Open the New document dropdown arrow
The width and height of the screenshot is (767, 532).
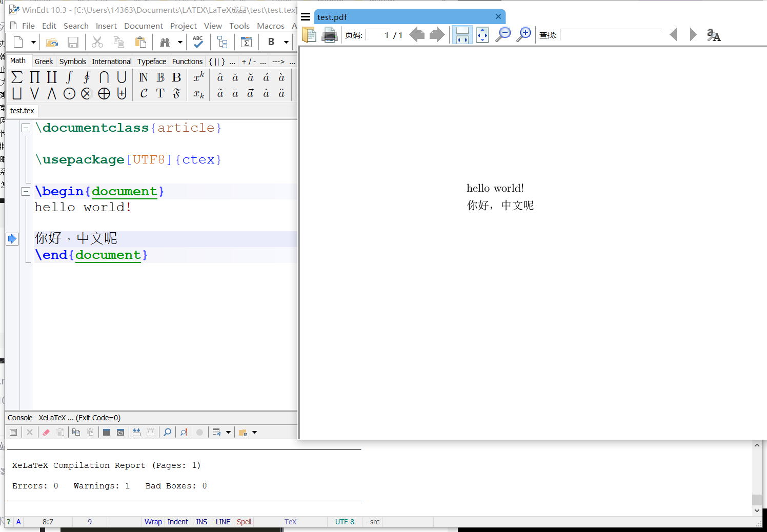33,42
